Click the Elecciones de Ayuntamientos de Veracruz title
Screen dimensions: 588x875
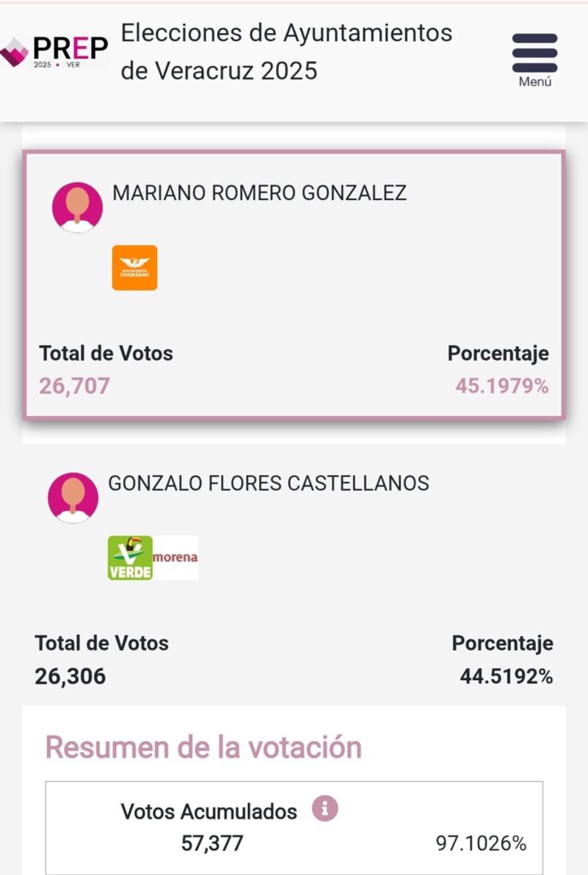[287, 52]
